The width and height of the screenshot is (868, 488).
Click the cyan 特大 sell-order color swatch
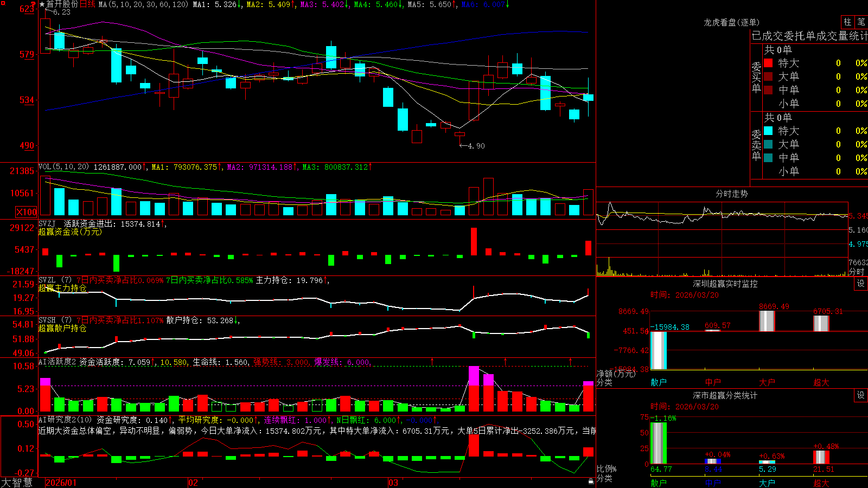(x=768, y=131)
